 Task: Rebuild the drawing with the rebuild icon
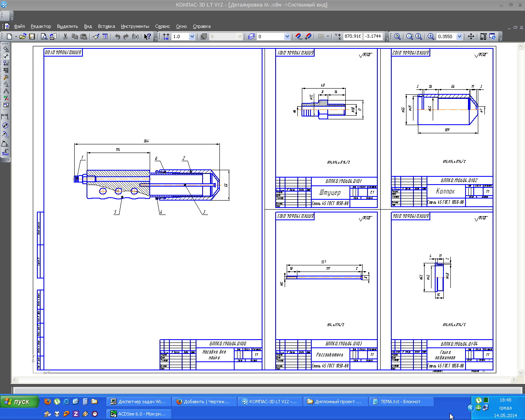coord(483,37)
